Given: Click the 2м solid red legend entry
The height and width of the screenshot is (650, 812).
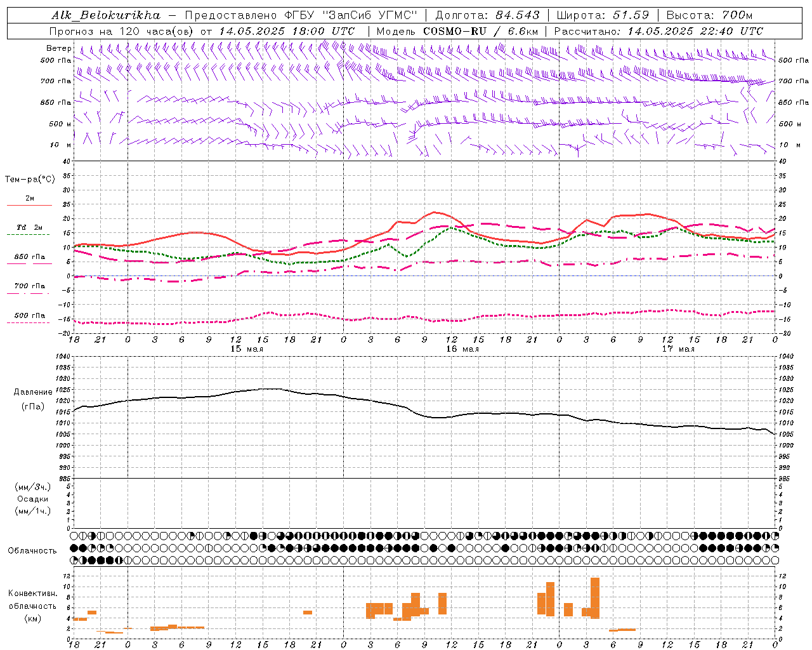Looking at the screenshot, I should pyautogui.click(x=29, y=199).
